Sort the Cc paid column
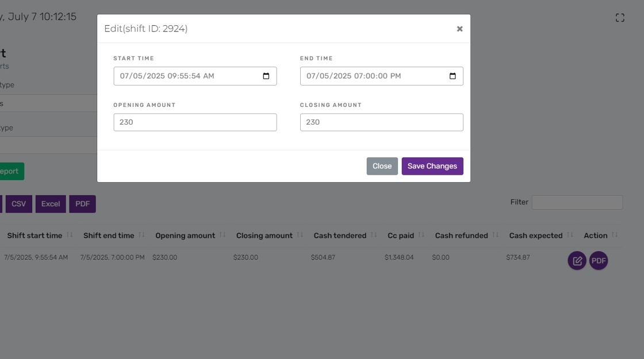The image size is (644, 359). (x=421, y=235)
